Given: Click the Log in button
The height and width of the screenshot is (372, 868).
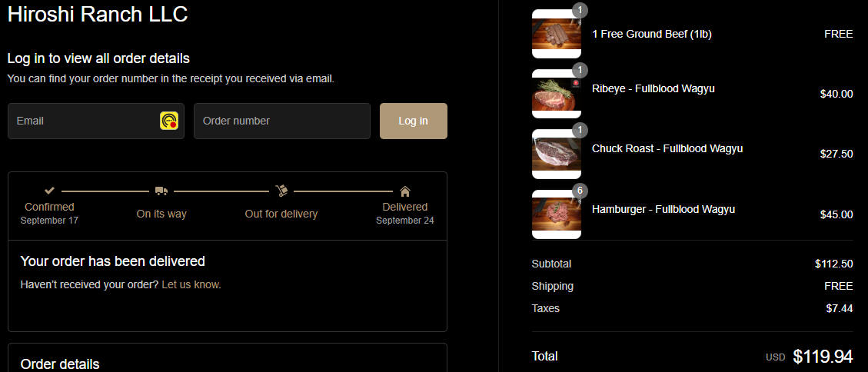Looking at the screenshot, I should tap(414, 121).
